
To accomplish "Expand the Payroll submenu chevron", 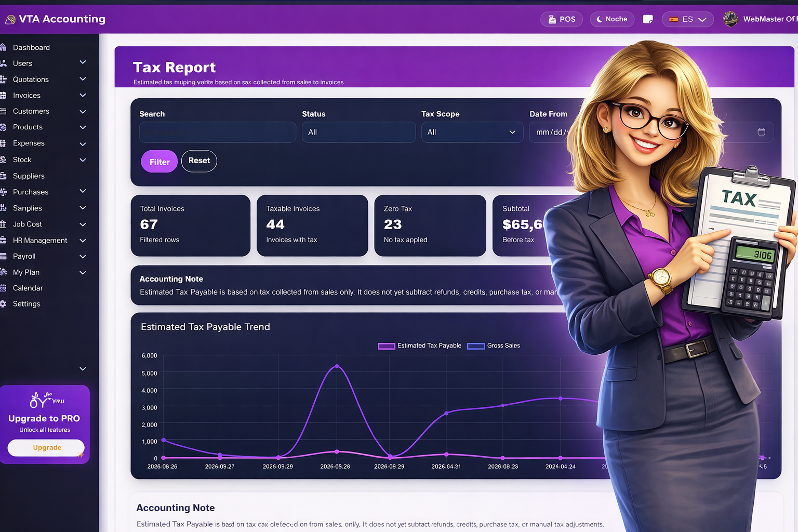I will pyautogui.click(x=83, y=257).
